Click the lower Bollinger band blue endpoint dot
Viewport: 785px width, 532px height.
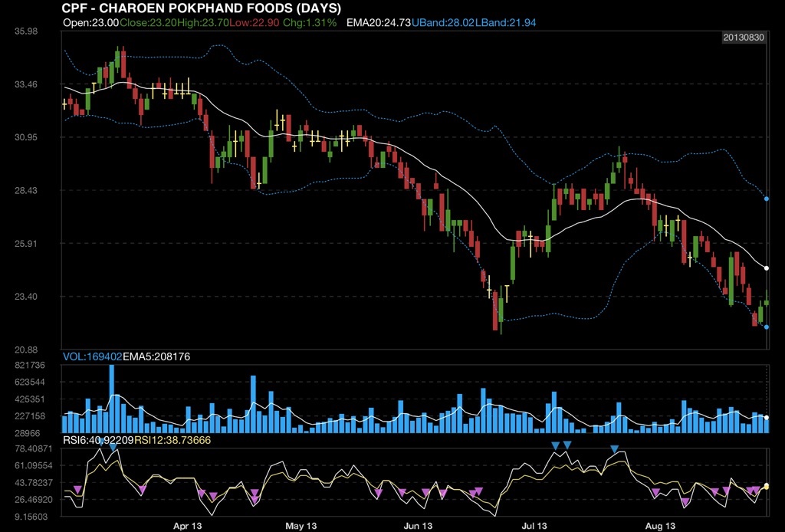tap(767, 327)
